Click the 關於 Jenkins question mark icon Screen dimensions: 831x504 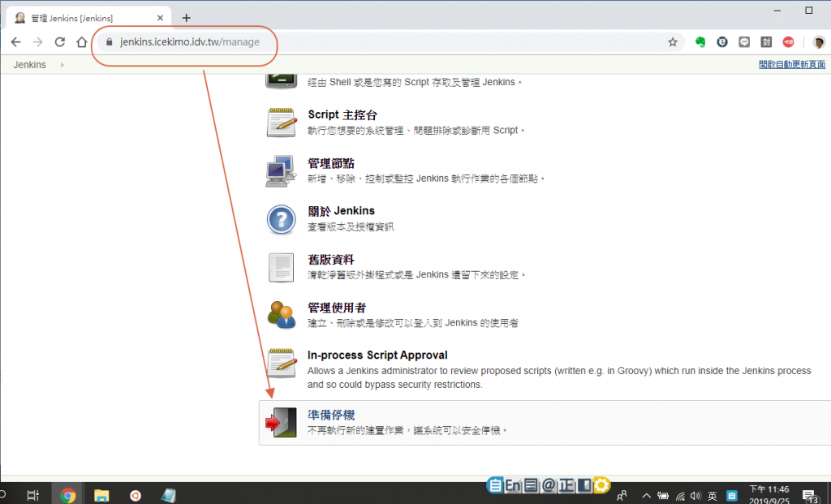pyautogui.click(x=281, y=219)
